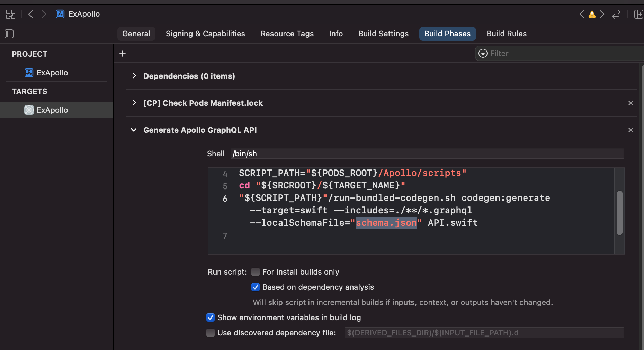The image size is (644, 350).
Task: Click the Shell path field /bin/sh
Action: coord(427,154)
